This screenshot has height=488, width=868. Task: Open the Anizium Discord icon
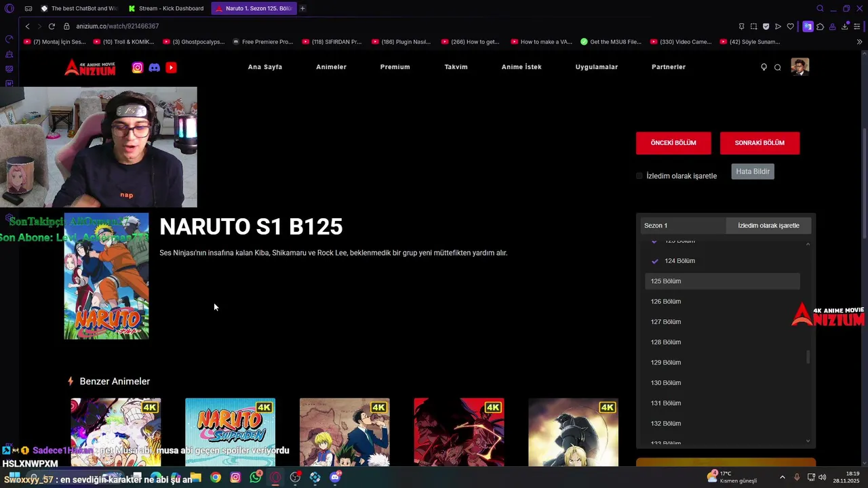(155, 67)
